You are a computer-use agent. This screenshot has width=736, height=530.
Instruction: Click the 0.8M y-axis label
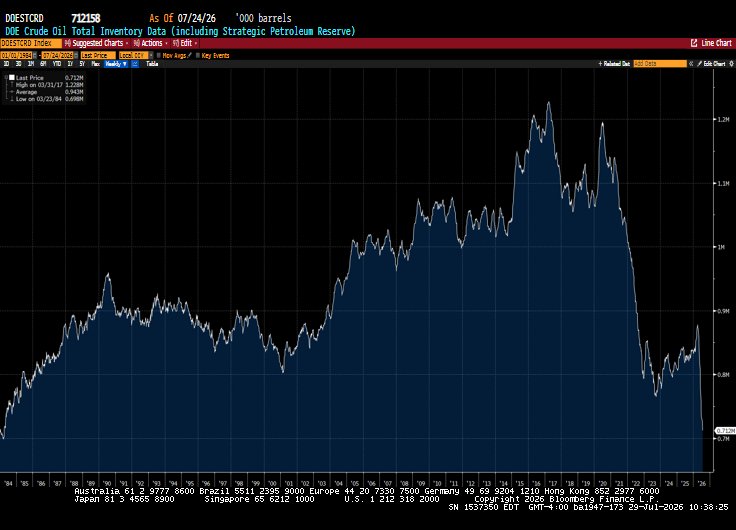pyautogui.click(x=723, y=375)
